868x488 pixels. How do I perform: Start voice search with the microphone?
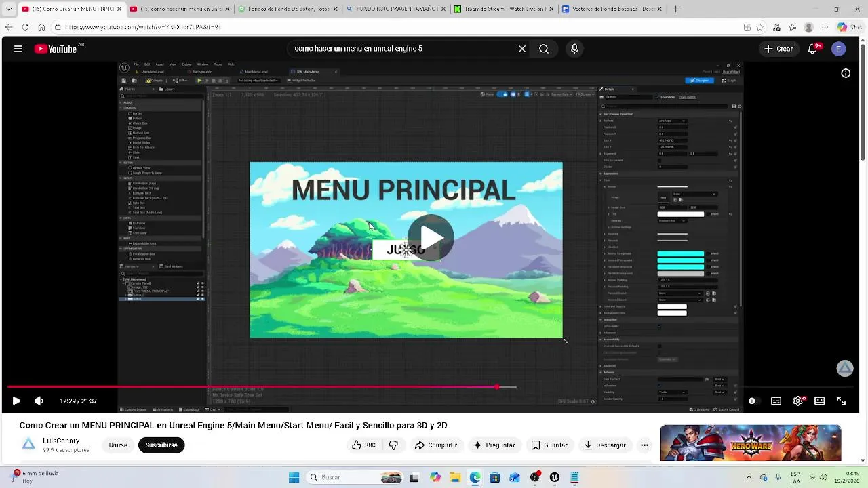pyautogui.click(x=574, y=49)
